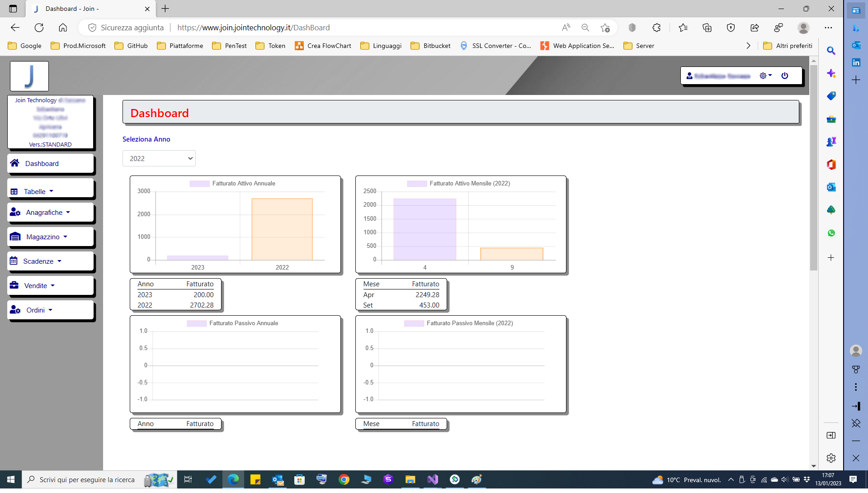Screen dimensions: 868x493
Task: Click the Join J logo
Action: tap(29, 76)
